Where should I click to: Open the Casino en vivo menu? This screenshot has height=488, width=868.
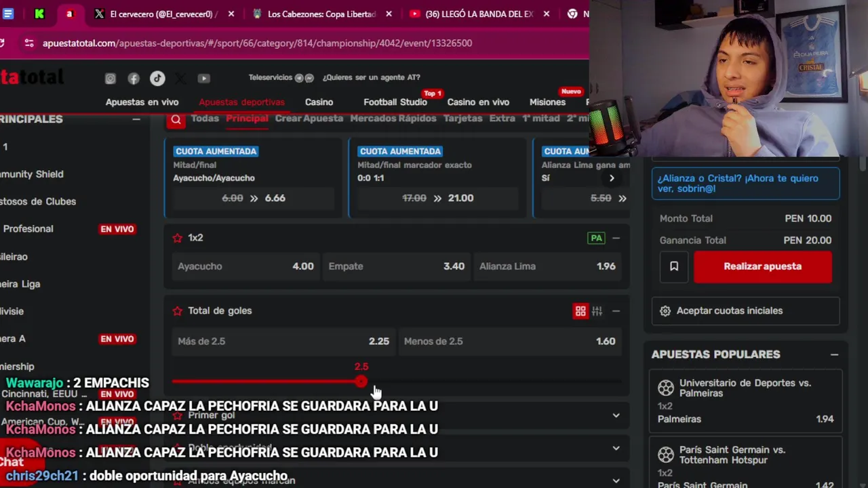point(478,102)
